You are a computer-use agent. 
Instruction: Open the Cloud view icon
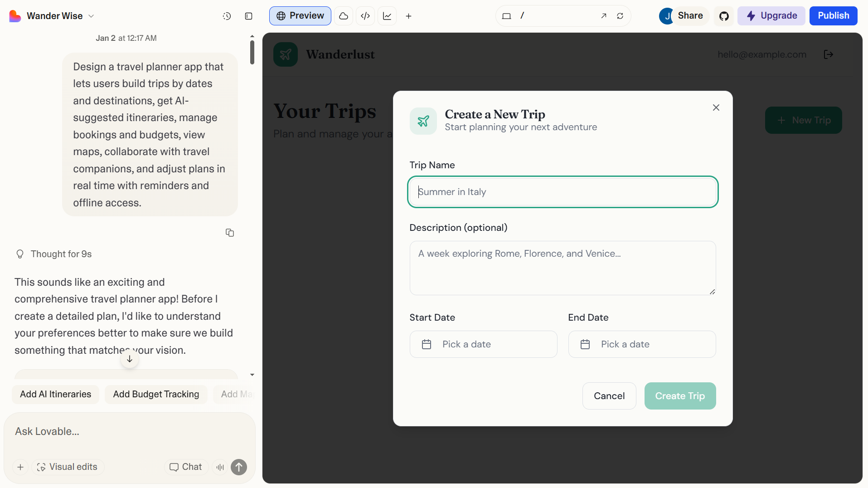pos(344,16)
